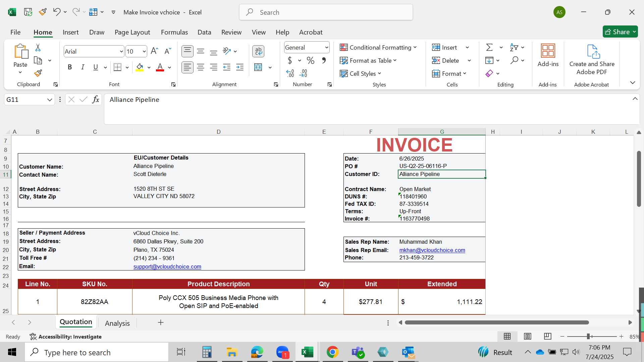Click the horizontal scrollbar

click(497, 322)
